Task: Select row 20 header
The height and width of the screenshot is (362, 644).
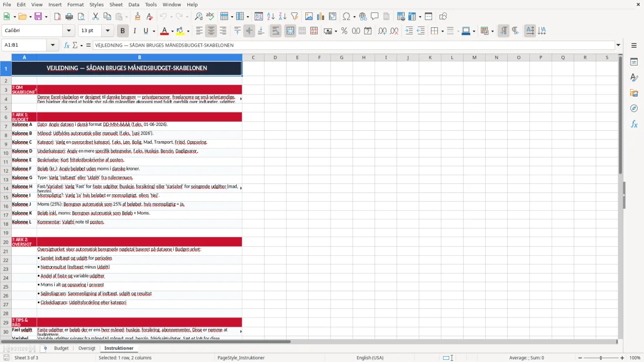Action: pos(5,242)
